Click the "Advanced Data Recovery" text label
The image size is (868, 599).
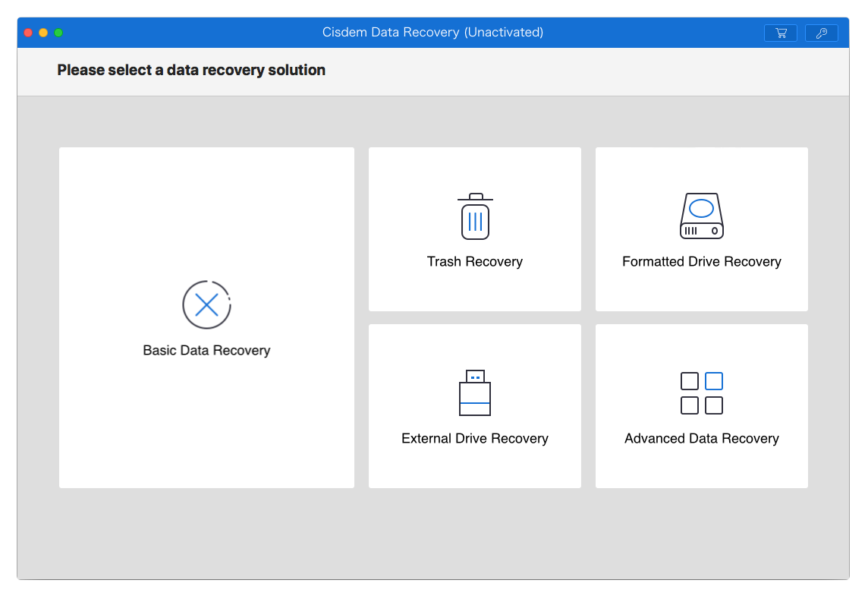tap(701, 438)
